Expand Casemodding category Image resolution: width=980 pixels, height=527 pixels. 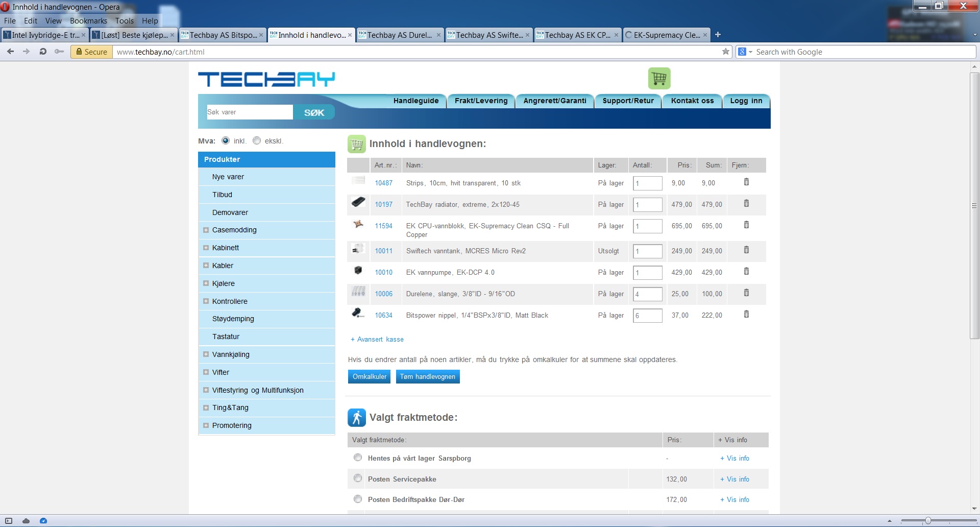pyautogui.click(x=206, y=230)
